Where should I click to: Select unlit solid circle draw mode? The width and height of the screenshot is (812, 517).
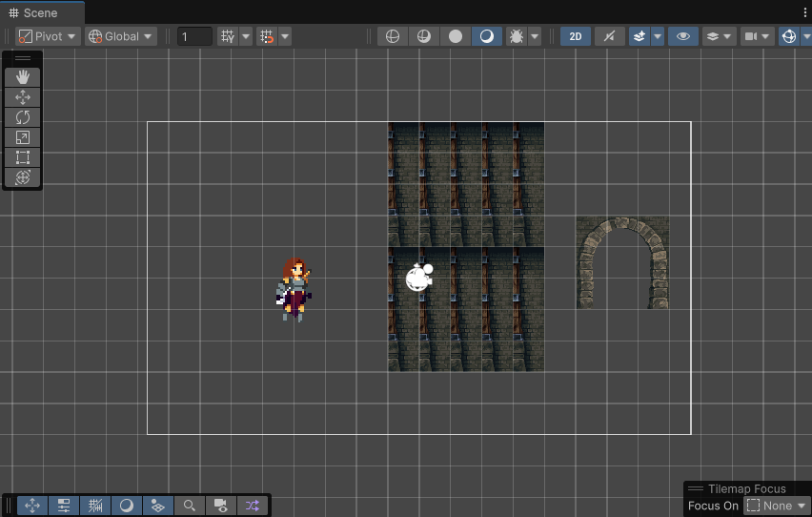(456, 36)
